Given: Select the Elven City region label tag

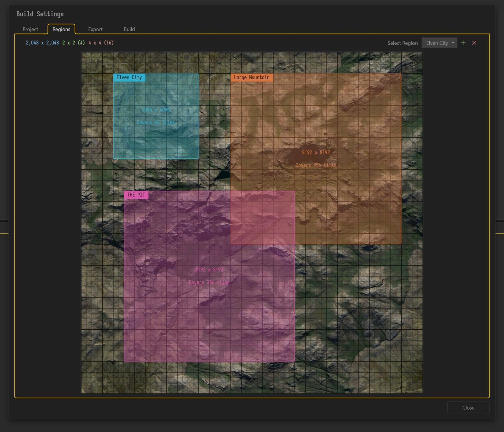Looking at the screenshot, I should point(129,77).
